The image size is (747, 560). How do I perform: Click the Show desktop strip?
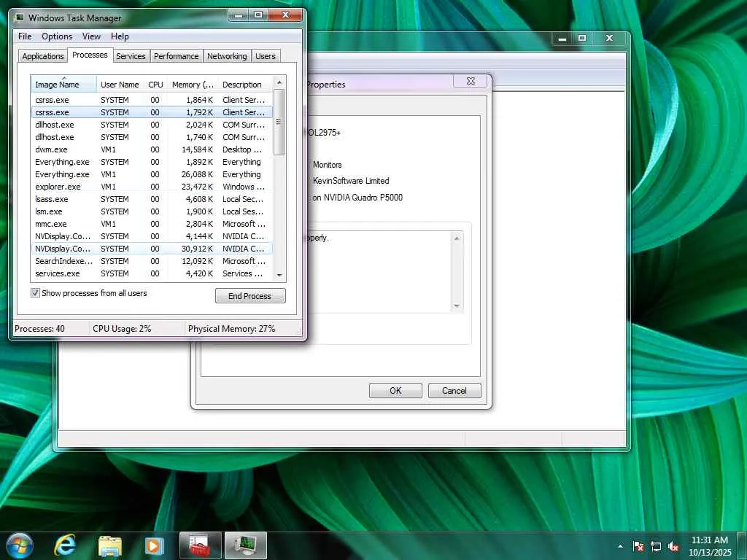tap(743, 545)
